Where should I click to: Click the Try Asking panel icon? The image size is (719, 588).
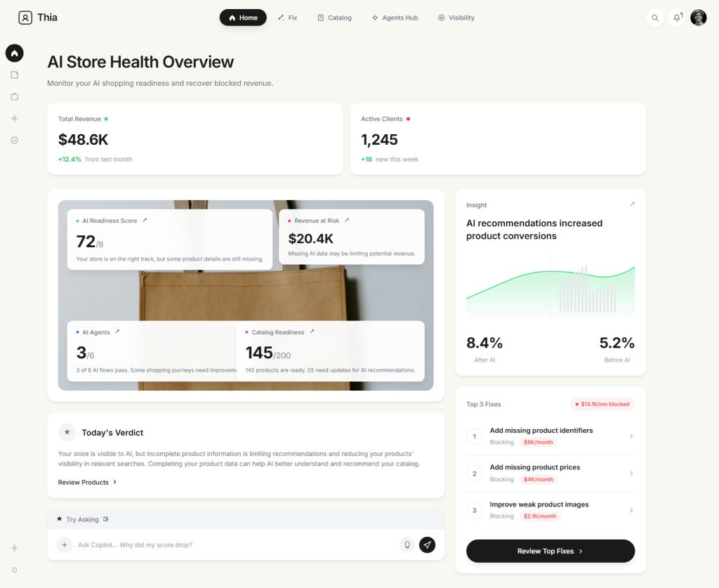coord(106,519)
